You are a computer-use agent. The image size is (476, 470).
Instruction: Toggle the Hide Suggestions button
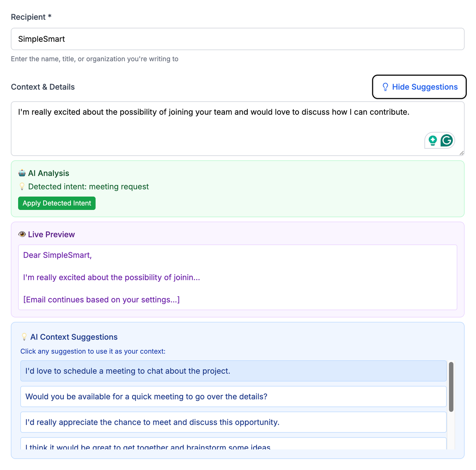[x=419, y=87]
